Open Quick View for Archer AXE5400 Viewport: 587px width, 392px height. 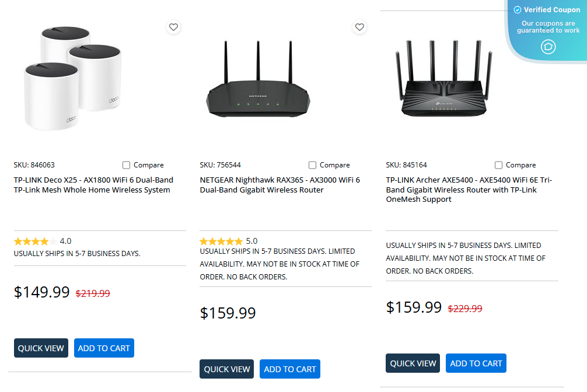pos(413,363)
